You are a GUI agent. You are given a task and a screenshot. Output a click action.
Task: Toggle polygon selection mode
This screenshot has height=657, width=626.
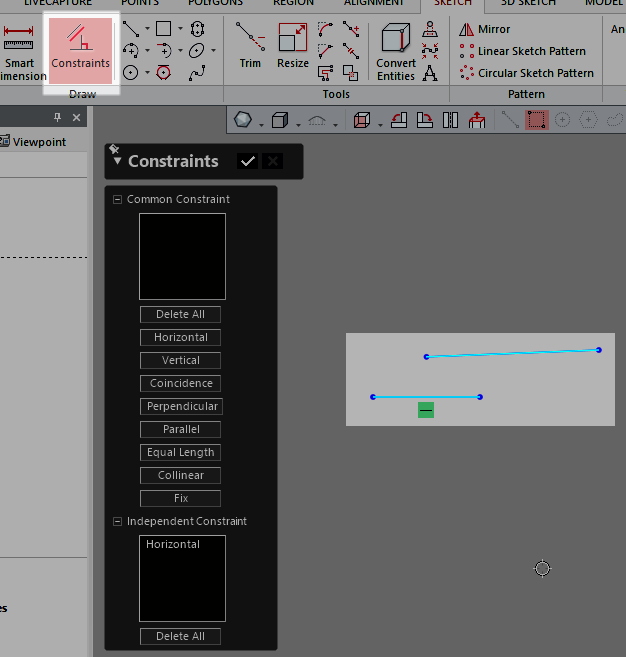[x=588, y=120]
